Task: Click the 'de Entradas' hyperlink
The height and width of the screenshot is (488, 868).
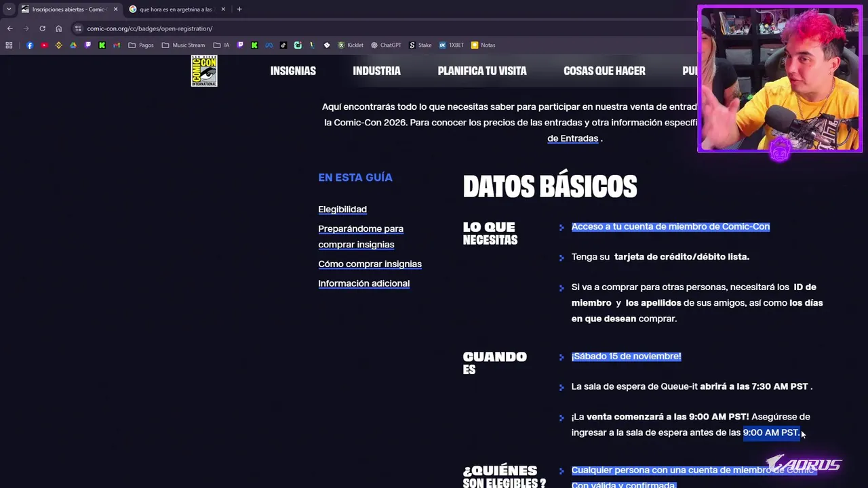Action: click(x=572, y=138)
